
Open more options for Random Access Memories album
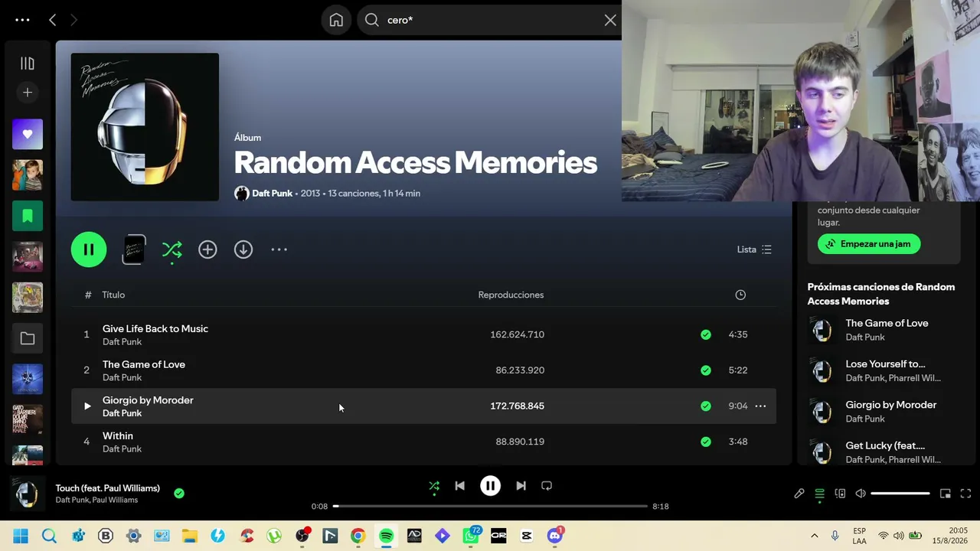pos(279,249)
